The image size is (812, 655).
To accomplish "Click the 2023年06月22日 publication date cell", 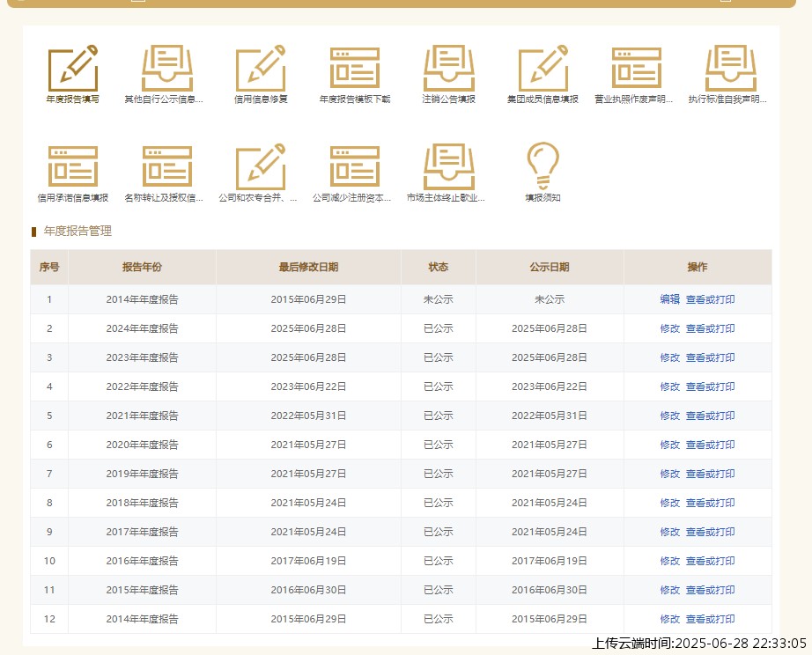I will point(550,386).
